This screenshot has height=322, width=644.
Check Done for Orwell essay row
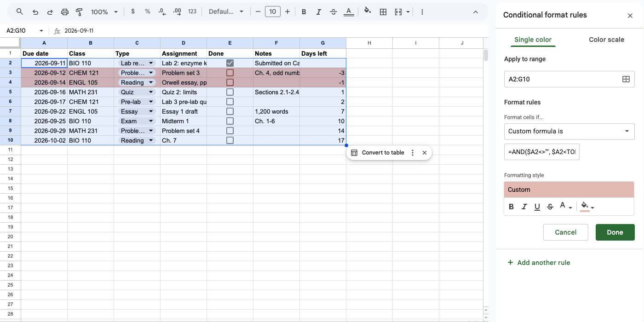230,82
